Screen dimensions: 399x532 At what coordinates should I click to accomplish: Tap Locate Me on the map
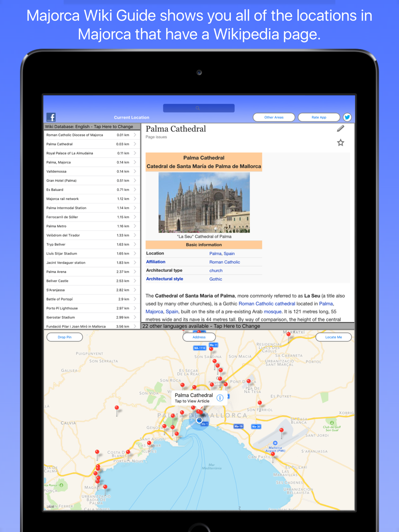click(334, 337)
